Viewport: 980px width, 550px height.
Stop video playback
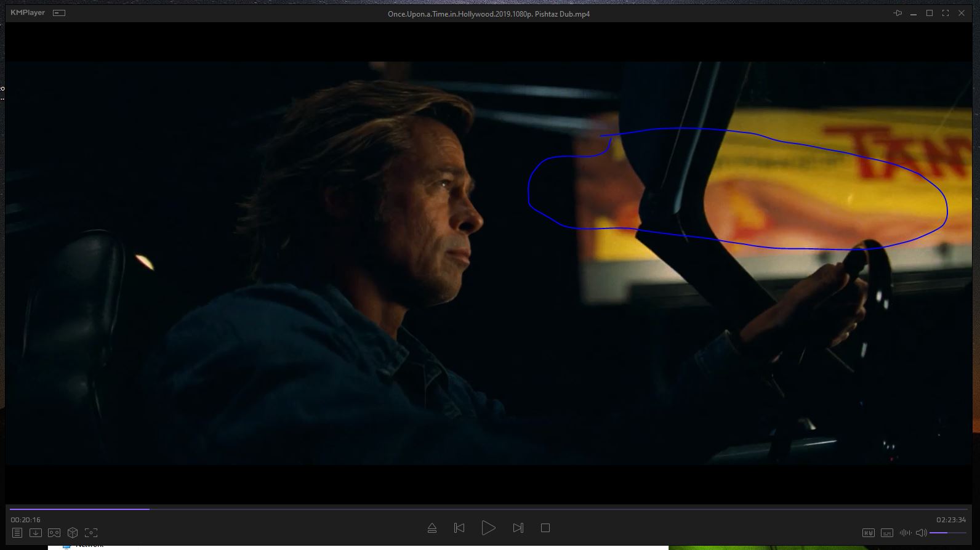coord(545,528)
